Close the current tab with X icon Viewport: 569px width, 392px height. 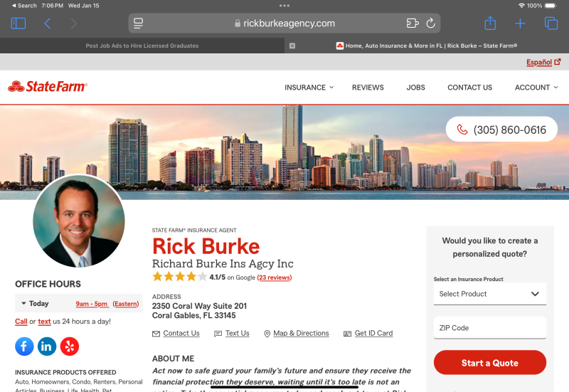[292, 46]
